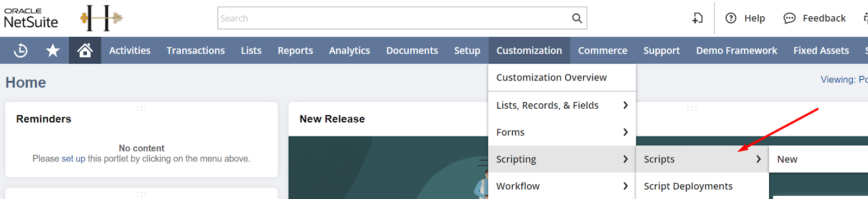The image size is (868, 199).
Task: Open the Recent Records history icon
Action: 21,51
